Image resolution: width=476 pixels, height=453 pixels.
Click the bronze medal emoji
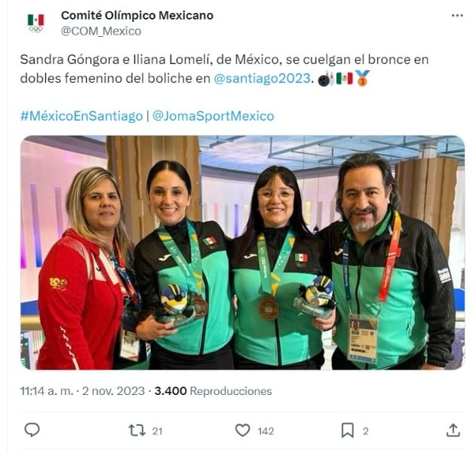coord(362,78)
